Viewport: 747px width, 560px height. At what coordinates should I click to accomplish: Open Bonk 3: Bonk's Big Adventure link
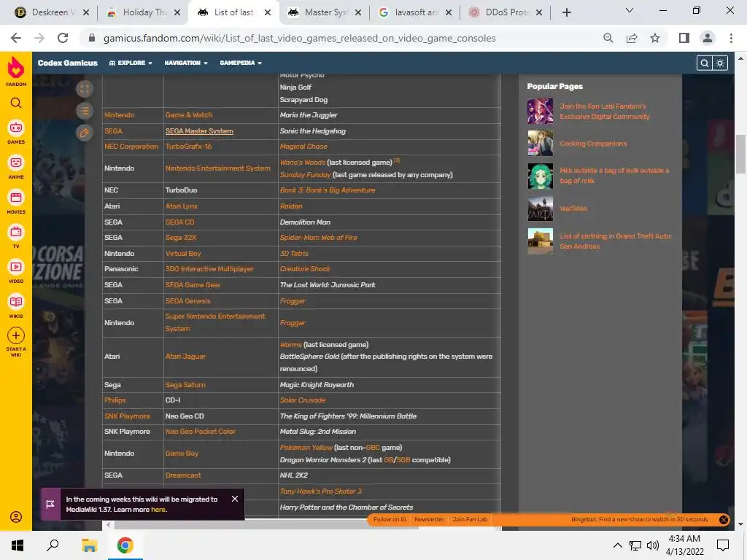[x=328, y=190]
